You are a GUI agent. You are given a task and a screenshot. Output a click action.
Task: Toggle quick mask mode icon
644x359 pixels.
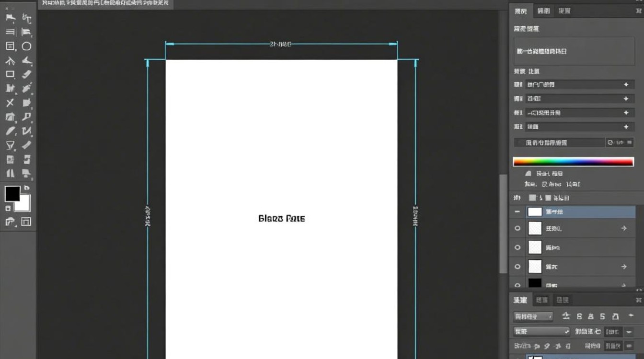pos(10,222)
